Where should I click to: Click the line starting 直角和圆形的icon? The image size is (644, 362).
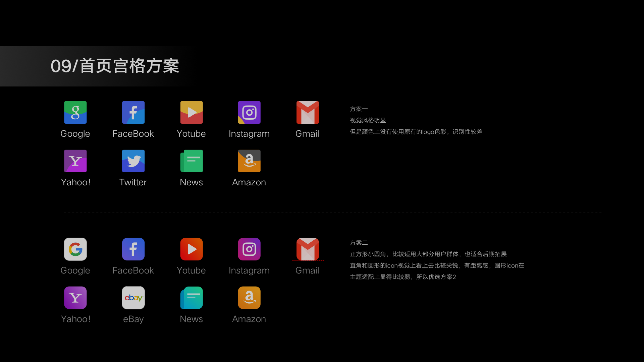pyautogui.click(x=437, y=265)
